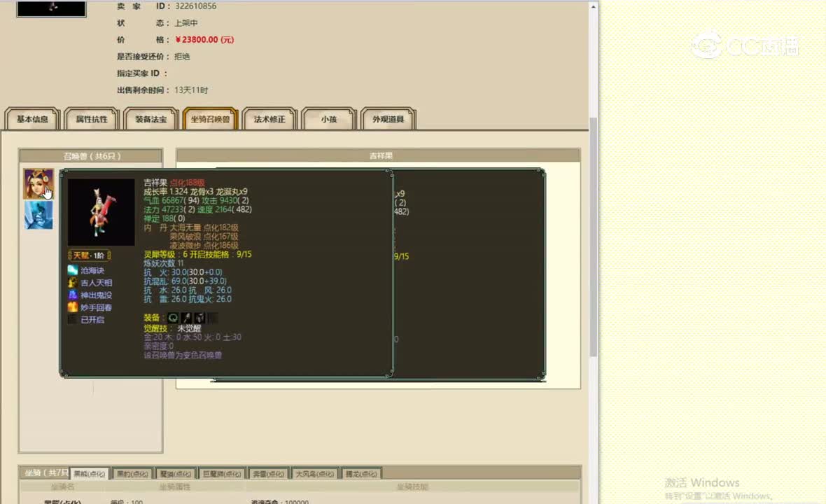The height and width of the screenshot is (504, 826).
Task: Click the 吉祥果 detail panel header
Action: tap(378, 156)
